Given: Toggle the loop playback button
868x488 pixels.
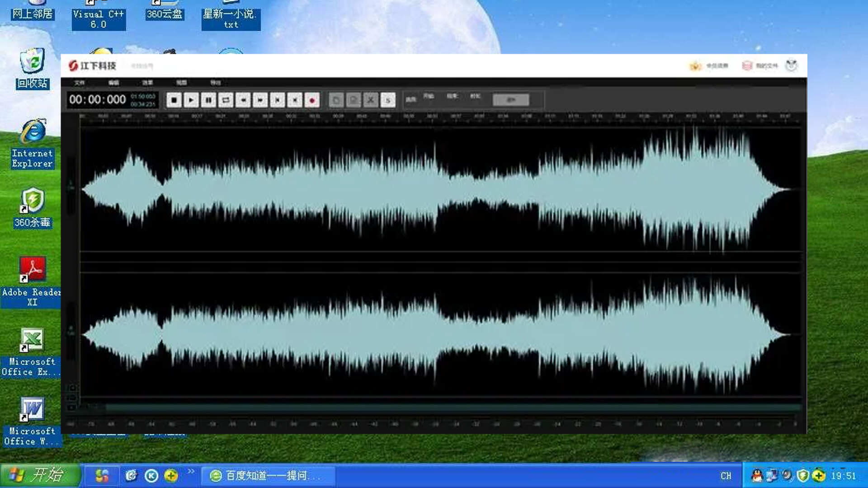Looking at the screenshot, I should (x=226, y=100).
